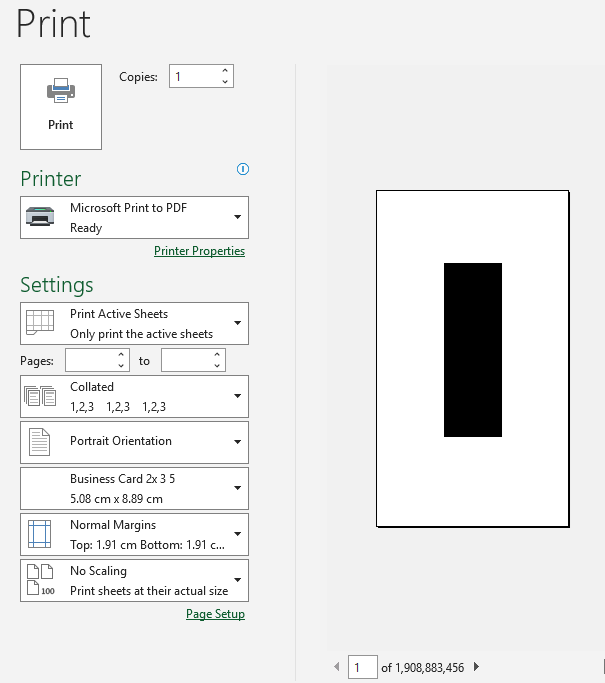The height and width of the screenshot is (683, 605).
Task: Increase the Copies count with up arrow
Action: (225, 71)
